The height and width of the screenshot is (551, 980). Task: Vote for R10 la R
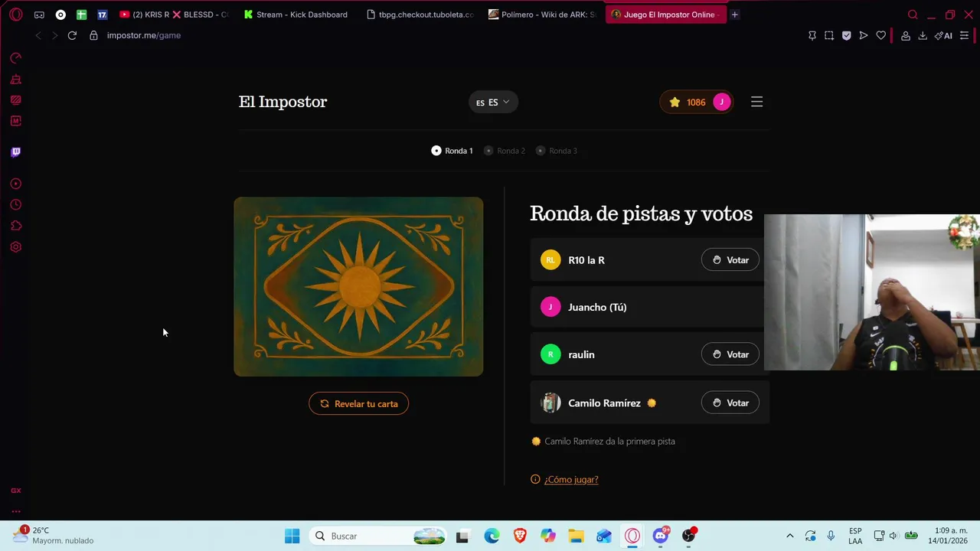(x=730, y=260)
